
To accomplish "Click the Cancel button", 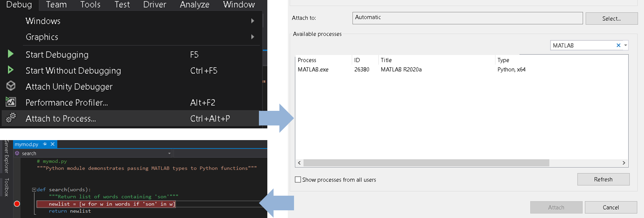I will coord(611,207).
